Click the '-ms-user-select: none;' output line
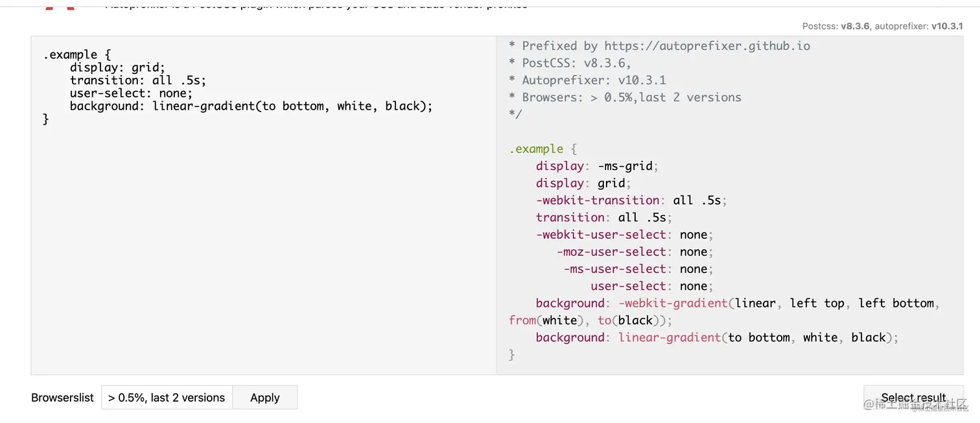This screenshot has height=423, width=980. point(638,269)
